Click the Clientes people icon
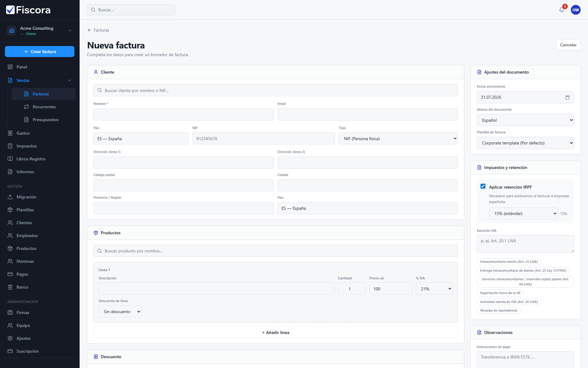The width and height of the screenshot is (588, 368). point(10,223)
